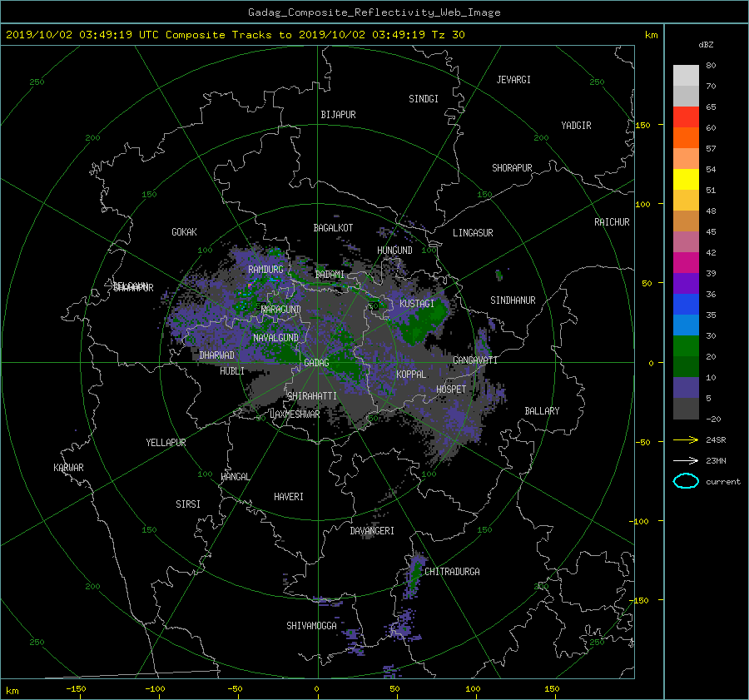Select the red 60-65 dBZ color swatch
The image size is (749, 700).
(x=686, y=117)
